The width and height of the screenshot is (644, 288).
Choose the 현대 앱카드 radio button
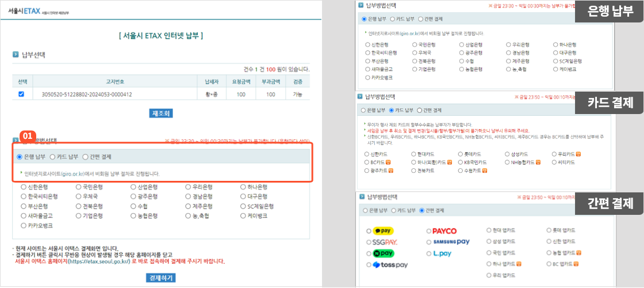pos(489,230)
